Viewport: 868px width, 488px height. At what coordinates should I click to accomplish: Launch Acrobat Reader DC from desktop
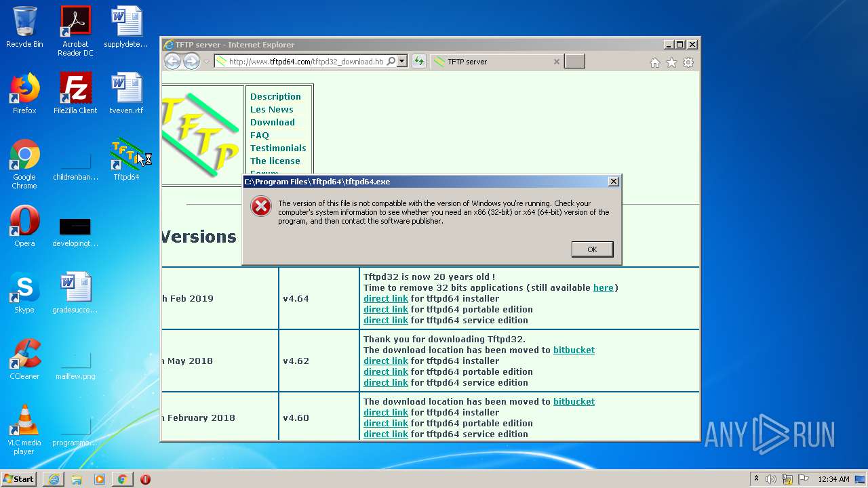(x=75, y=30)
